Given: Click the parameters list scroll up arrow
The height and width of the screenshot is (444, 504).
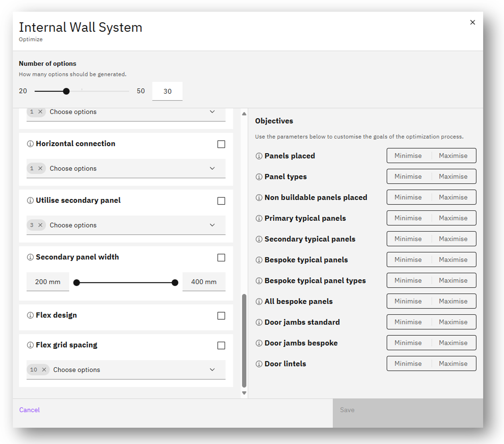Looking at the screenshot, I should tap(244, 113).
